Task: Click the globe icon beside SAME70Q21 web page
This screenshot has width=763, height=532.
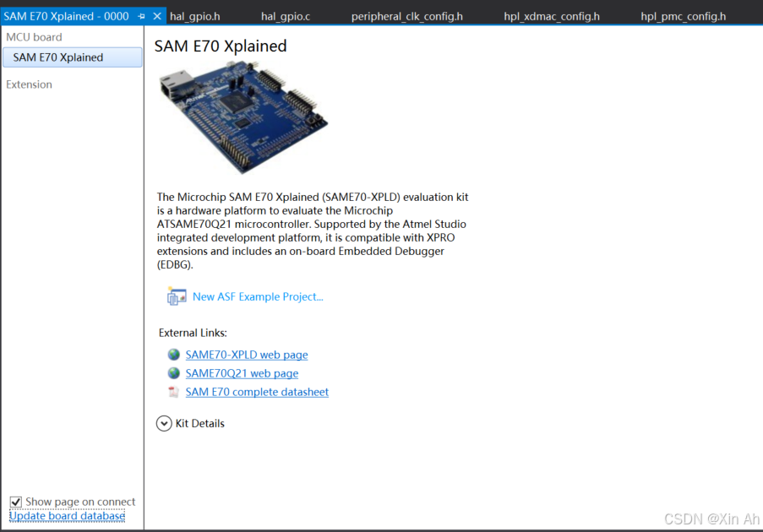Action: pyautogui.click(x=173, y=373)
